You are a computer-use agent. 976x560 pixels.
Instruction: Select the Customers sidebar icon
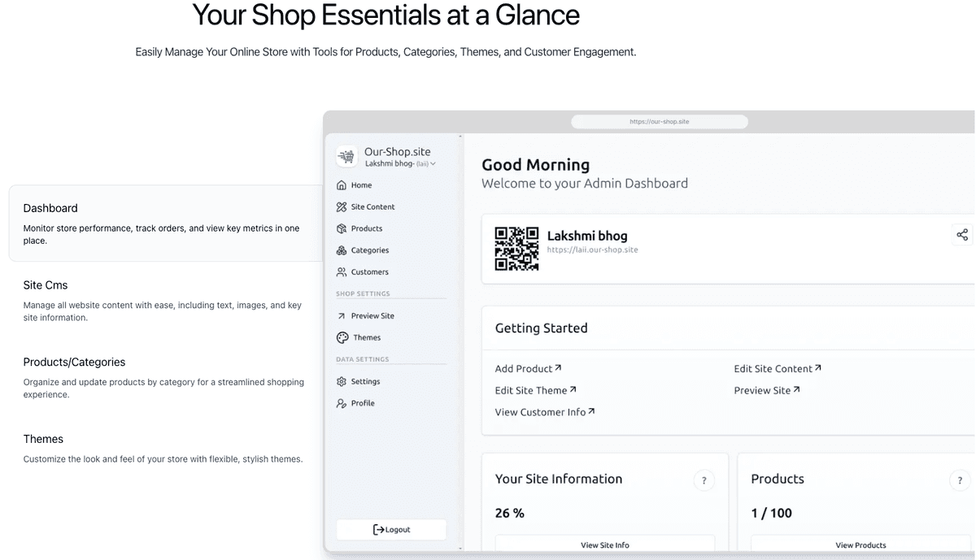[341, 271]
